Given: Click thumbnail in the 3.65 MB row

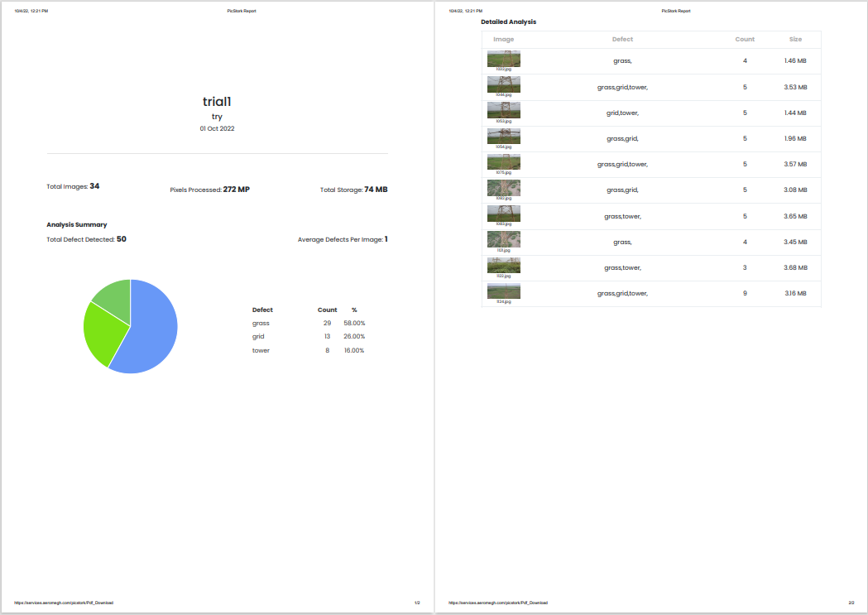Looking at the screenshot, I should [503, 214].
